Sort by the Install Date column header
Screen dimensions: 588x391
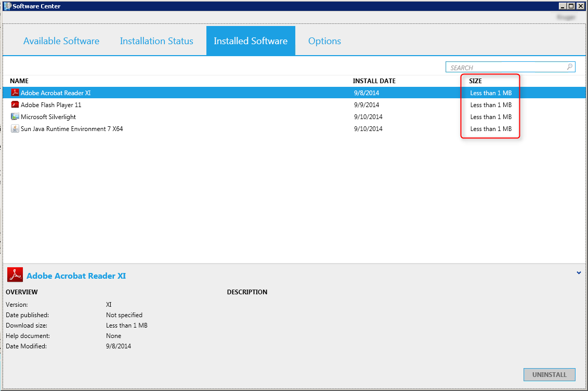374,81
